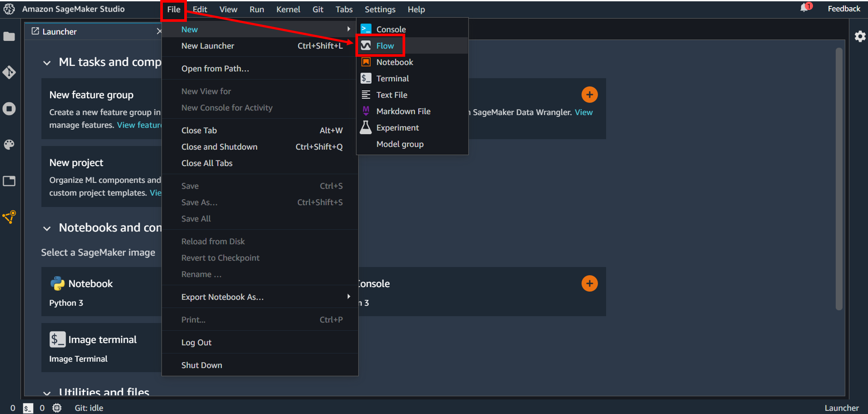Click the Terminal icon in New submenu
This screenshot has height=414, width=868.
pos(366,78)
